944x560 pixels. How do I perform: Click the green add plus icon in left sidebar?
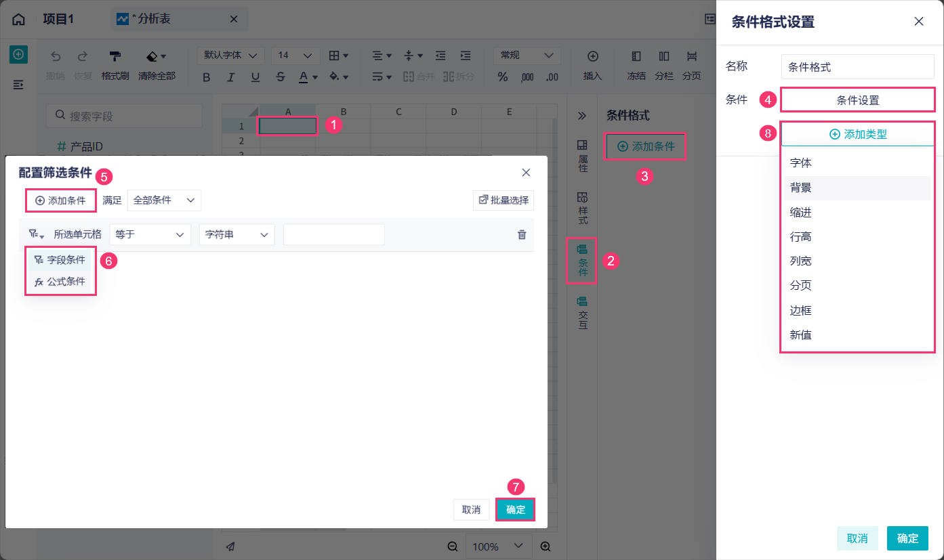pos(18,55)
